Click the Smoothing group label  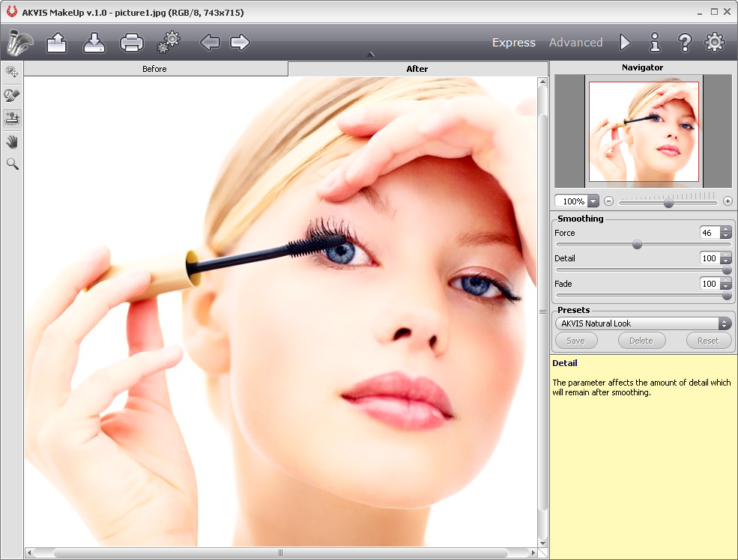click(581, 219)
